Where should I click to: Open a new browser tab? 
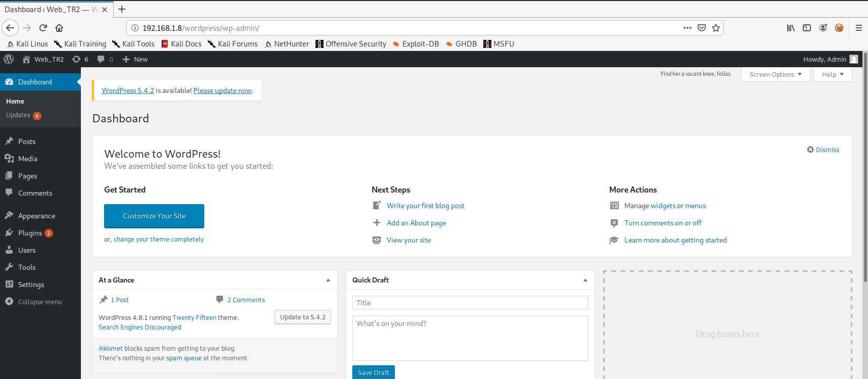click(x=122, y=9)
